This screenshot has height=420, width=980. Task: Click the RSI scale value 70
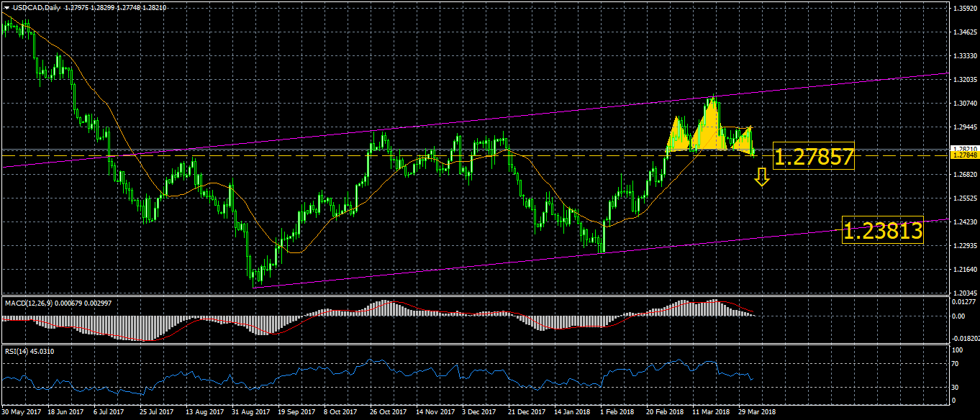point(957,364)
